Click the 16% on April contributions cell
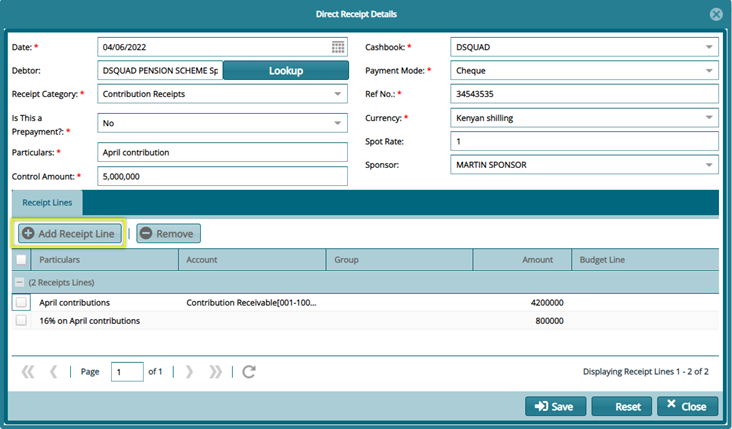This screenshot has width=732, height=429. (x=105, y=321)
